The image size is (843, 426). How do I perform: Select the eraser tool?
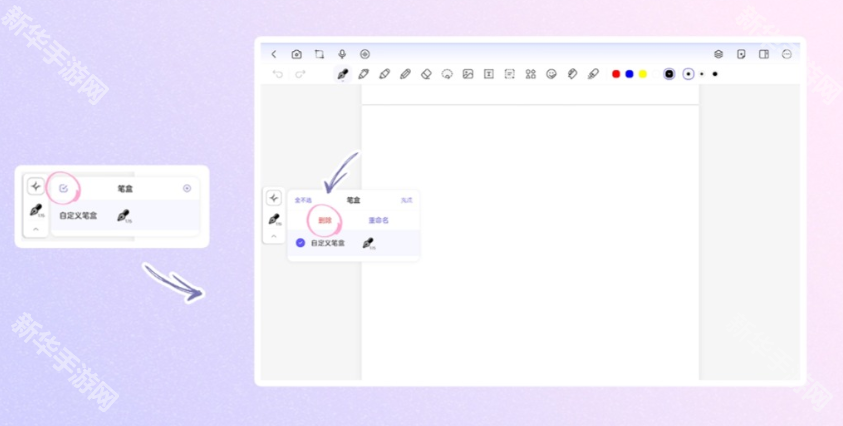click(426, 74)
